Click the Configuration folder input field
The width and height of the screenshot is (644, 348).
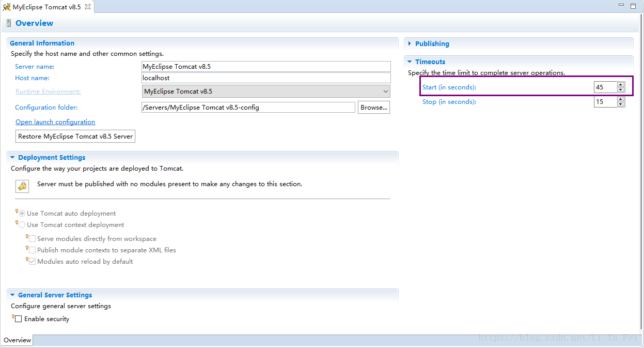click(248, 108)
